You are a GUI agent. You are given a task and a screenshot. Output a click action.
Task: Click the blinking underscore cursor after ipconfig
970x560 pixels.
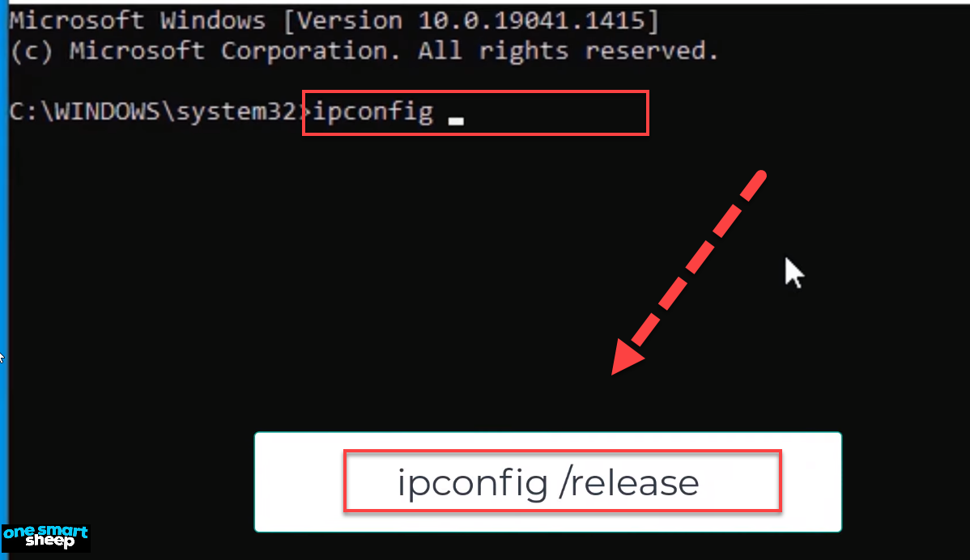point(456,121)
